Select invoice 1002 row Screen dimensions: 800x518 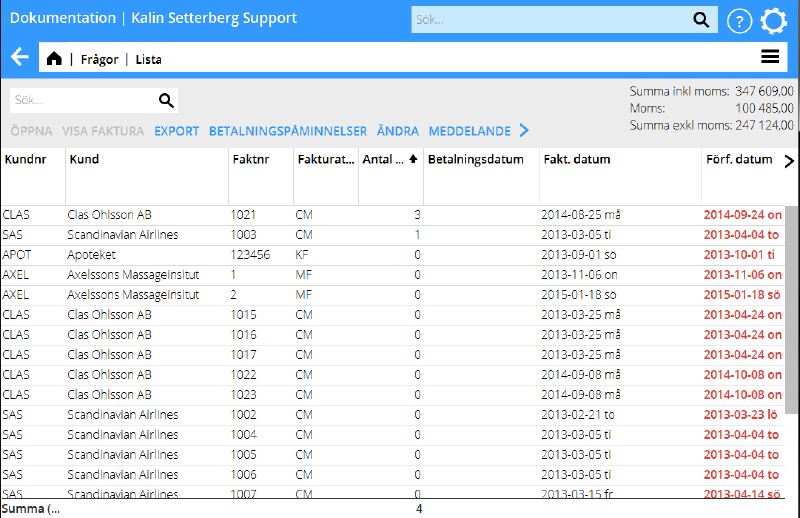pos(393,414)
